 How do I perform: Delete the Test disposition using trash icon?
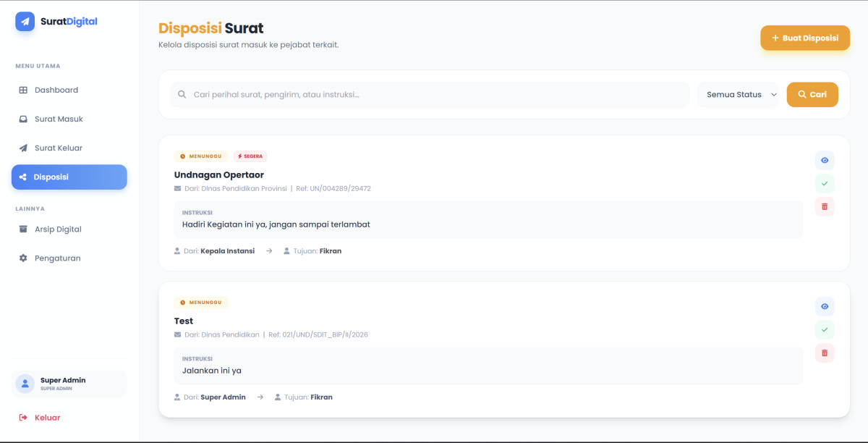click(825, 353)
